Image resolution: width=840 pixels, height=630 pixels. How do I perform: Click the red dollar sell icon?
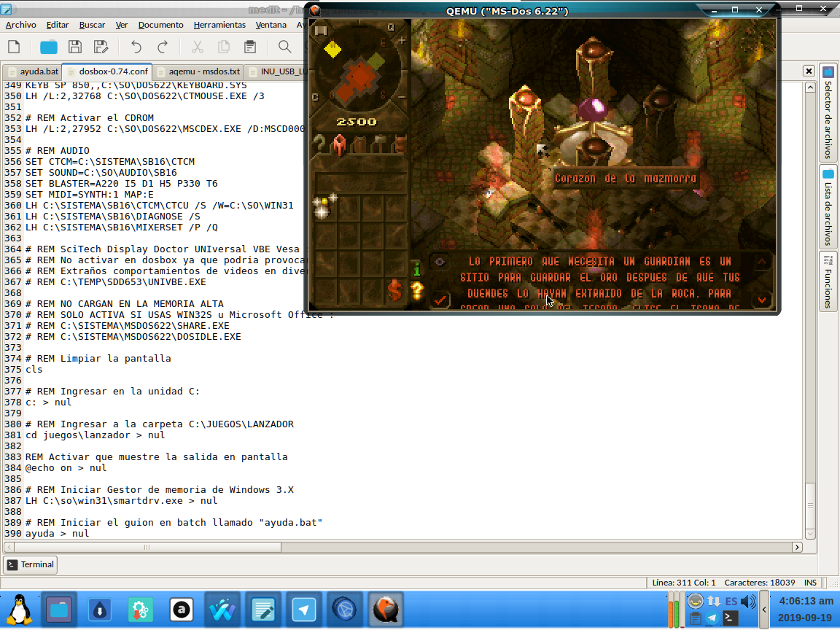(x=395, y=289)
